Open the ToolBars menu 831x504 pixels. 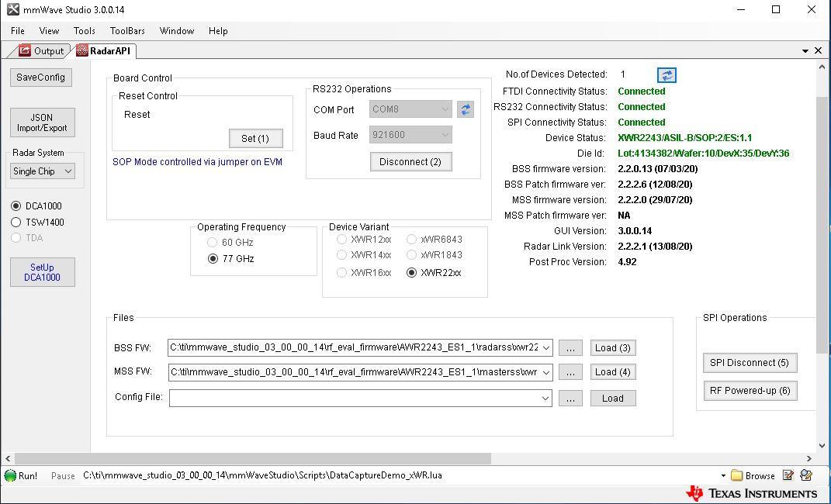point(127,31)
